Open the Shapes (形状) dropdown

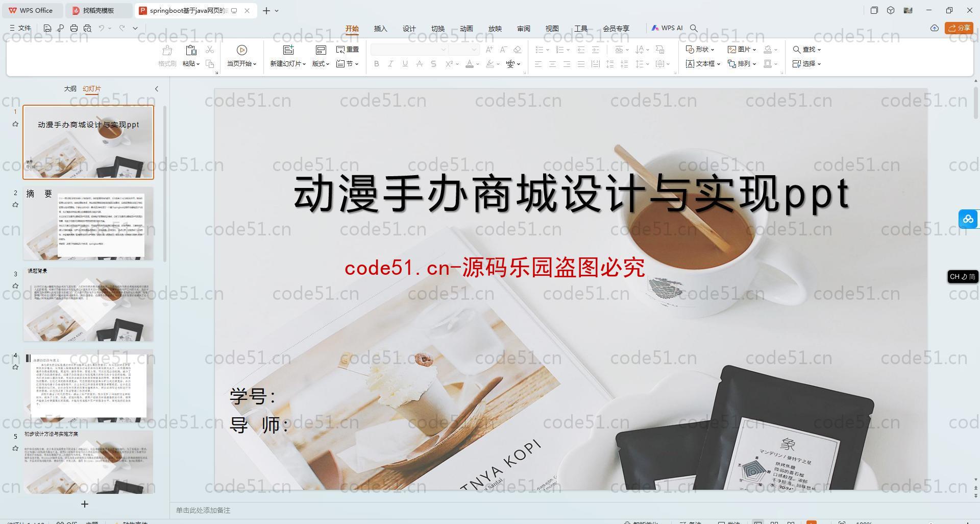click(x=700, y=50)
